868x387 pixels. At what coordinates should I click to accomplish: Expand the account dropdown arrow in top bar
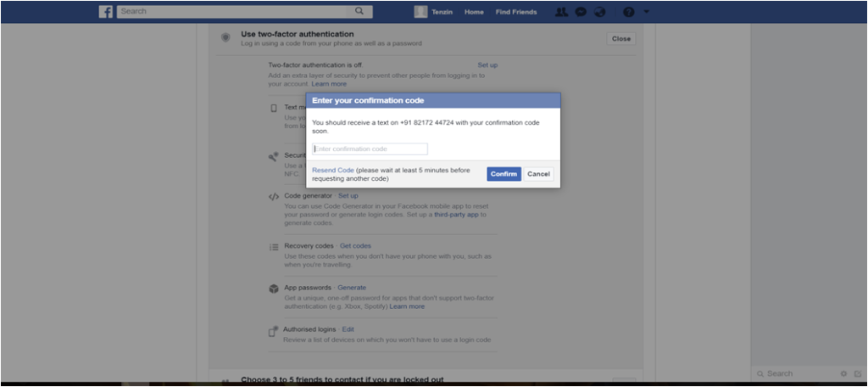point(646,12)
